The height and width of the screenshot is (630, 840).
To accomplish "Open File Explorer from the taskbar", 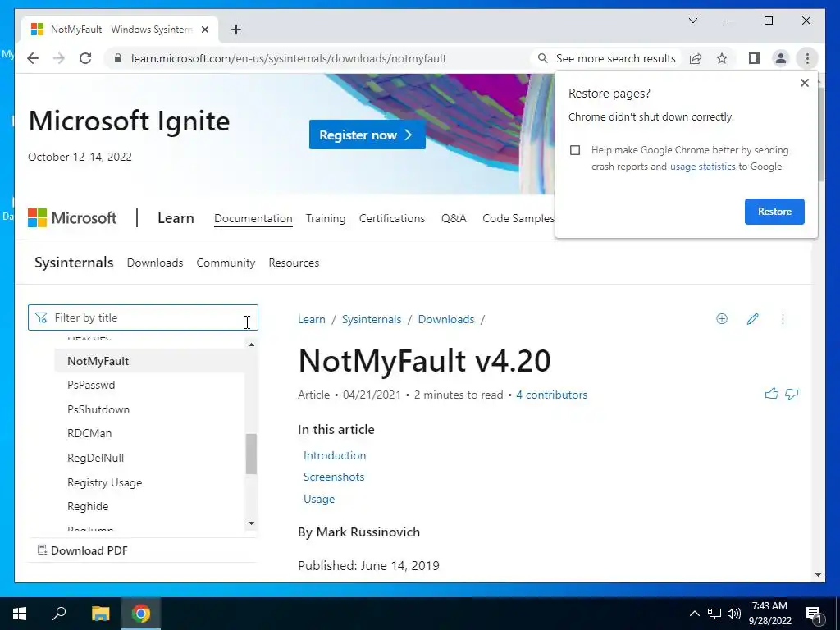I will tap(100, 614).
